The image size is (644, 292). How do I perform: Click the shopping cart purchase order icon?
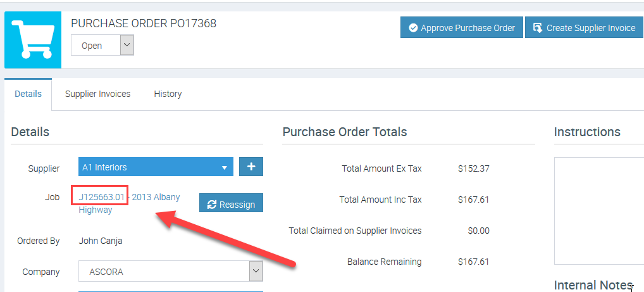[33, 39]
